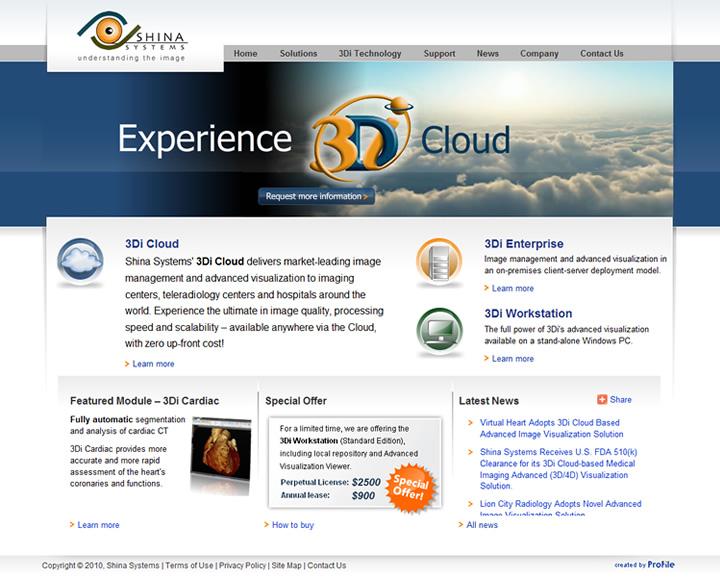Screen dimensions: 720x578
Task: Go to the 3Di Technology menu
Action: coord(370,54)
